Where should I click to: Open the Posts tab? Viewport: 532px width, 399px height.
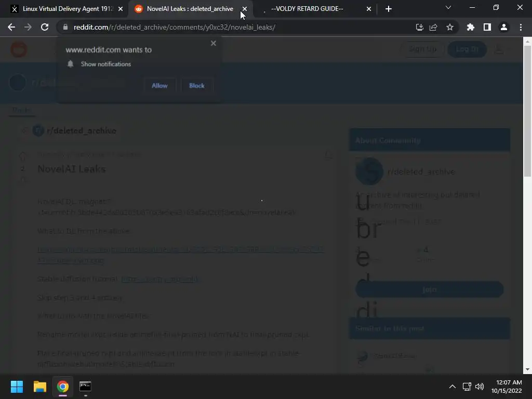[22, 110]
